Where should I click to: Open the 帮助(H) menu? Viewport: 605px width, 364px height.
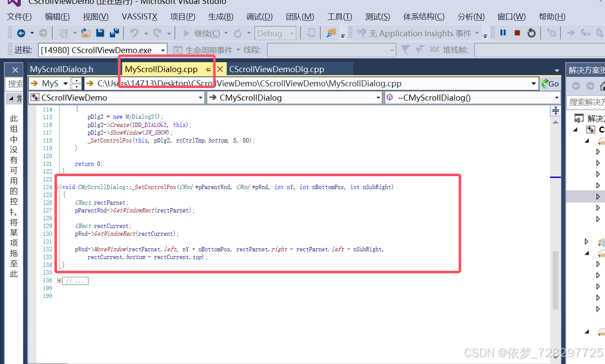point(552,16)
